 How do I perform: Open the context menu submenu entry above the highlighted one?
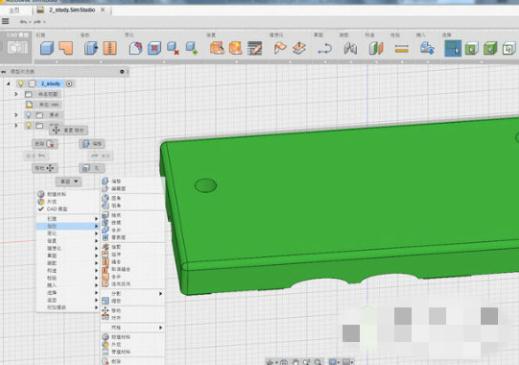[x=67, y=219]
